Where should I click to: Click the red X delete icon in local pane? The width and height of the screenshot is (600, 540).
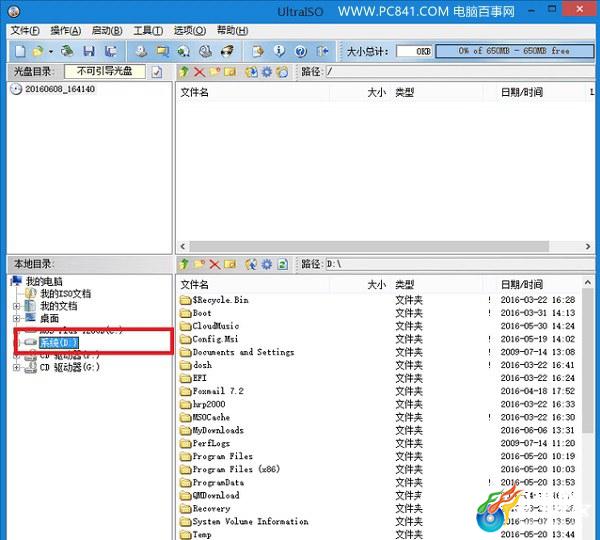click(215, 264)
